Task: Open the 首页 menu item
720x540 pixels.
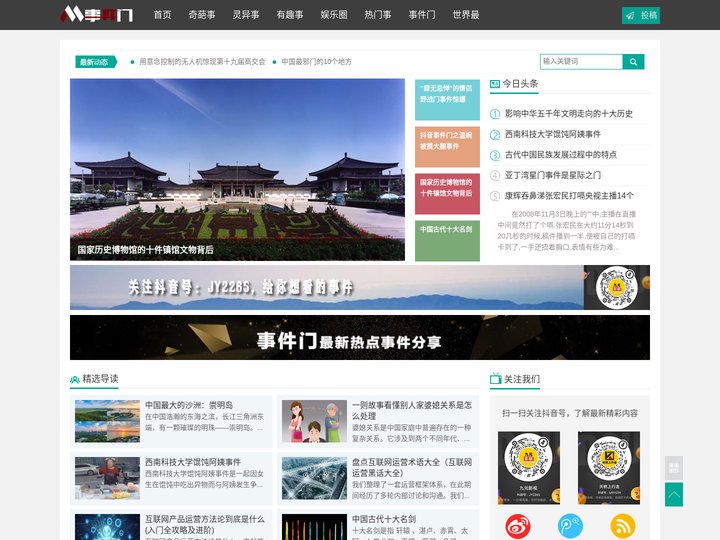Action: (x=162, y=15)
